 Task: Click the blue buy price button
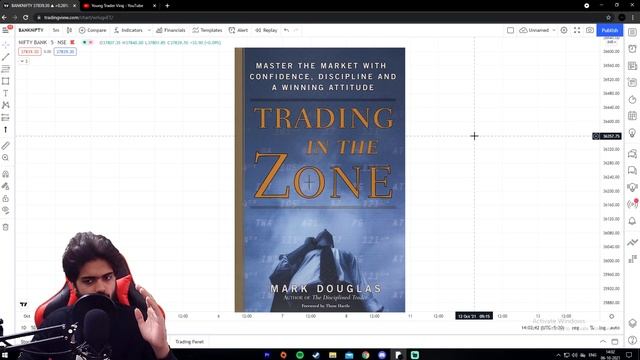pyautogui.click(x=65, y=51)
